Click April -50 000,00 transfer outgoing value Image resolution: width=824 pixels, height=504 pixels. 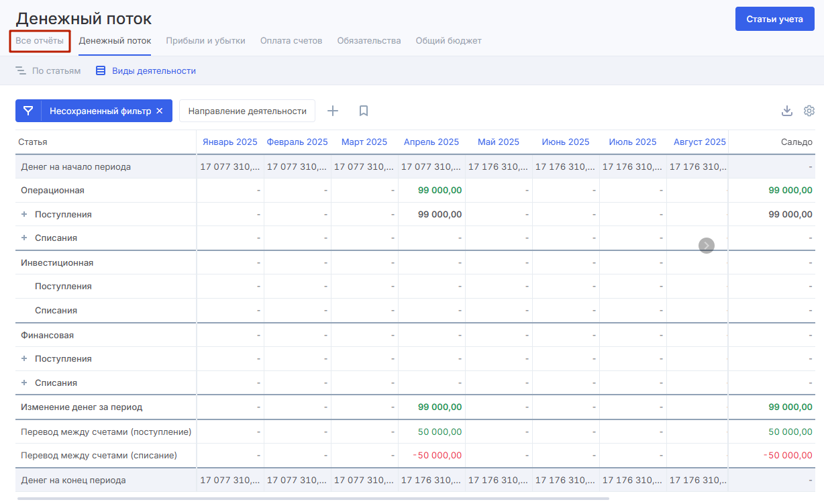click(437, 456)
